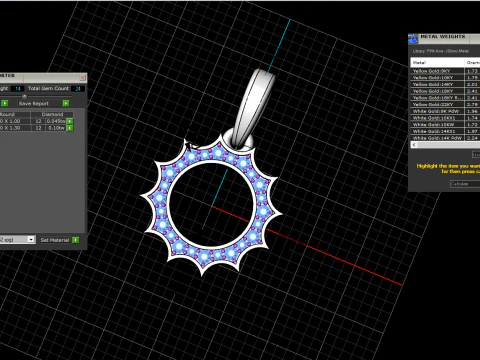Screen dimensions: 480x360
Task: Click the green arrow on the 0.045tw row
Action: coord(70,121)
